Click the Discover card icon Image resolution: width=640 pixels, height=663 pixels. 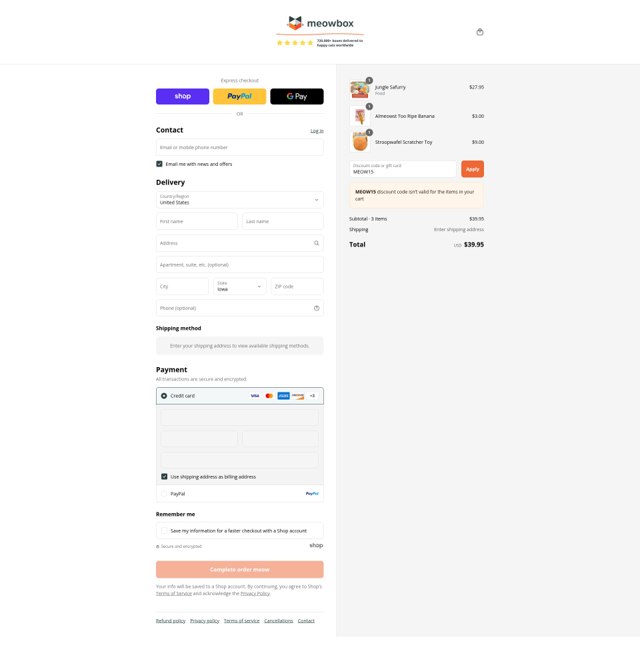(x=298, y=396)
